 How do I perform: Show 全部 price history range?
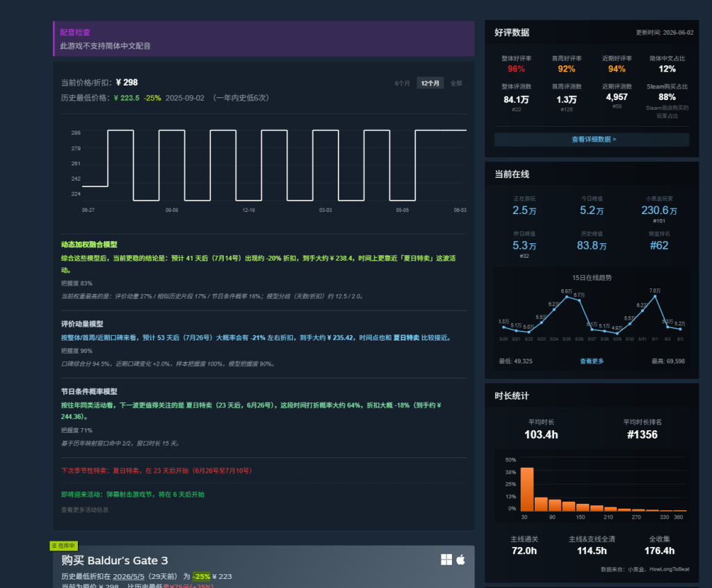456,83
